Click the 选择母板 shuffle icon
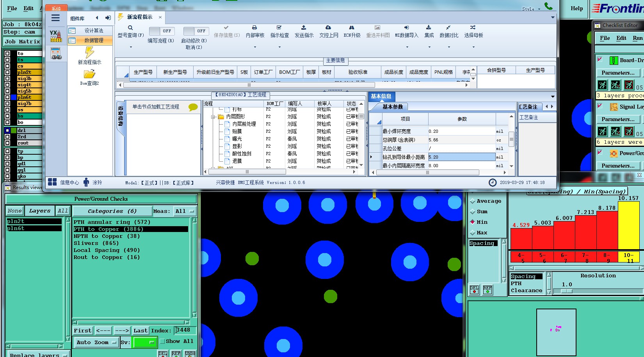This screenshot has height=357, width=644. tap(473, 28)
